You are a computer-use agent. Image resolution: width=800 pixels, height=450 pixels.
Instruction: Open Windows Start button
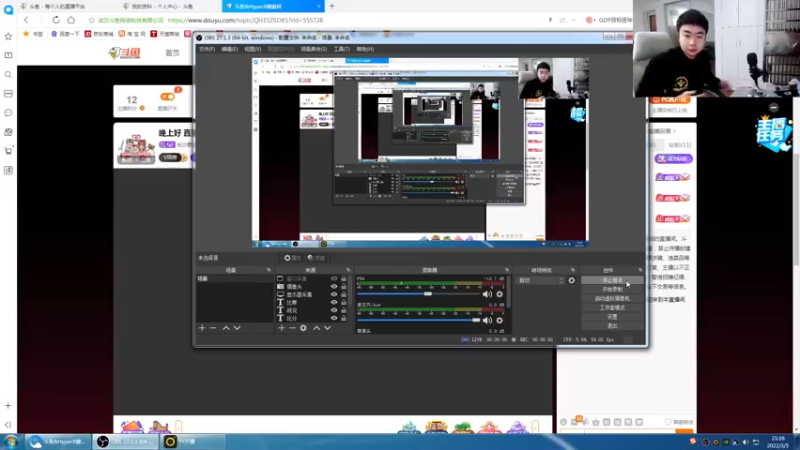[x=11, y=441]
